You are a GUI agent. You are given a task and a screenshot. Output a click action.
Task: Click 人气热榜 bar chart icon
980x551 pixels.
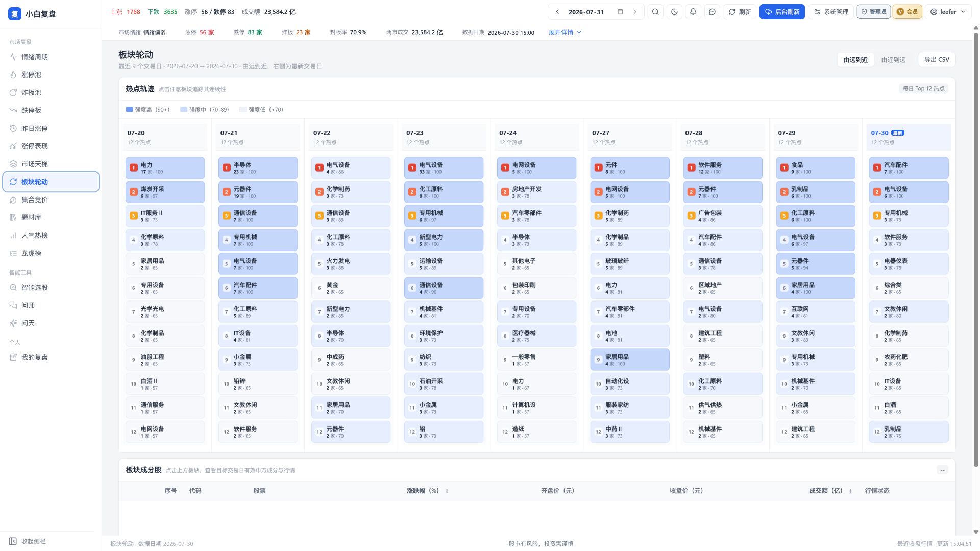[13, 235]
